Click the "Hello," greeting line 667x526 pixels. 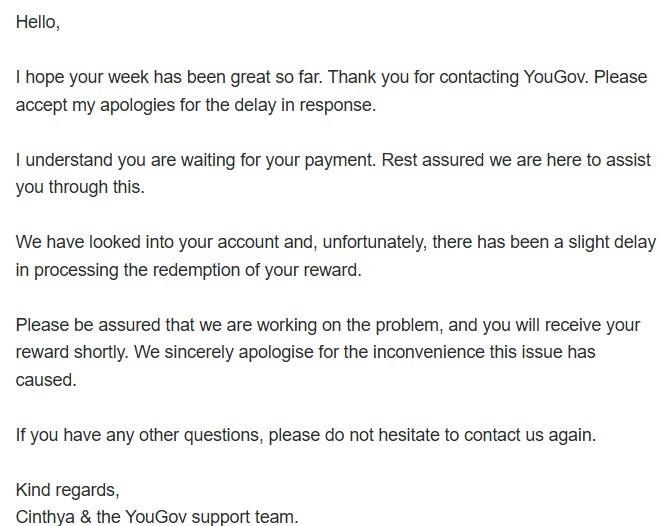tap(38, 22)
